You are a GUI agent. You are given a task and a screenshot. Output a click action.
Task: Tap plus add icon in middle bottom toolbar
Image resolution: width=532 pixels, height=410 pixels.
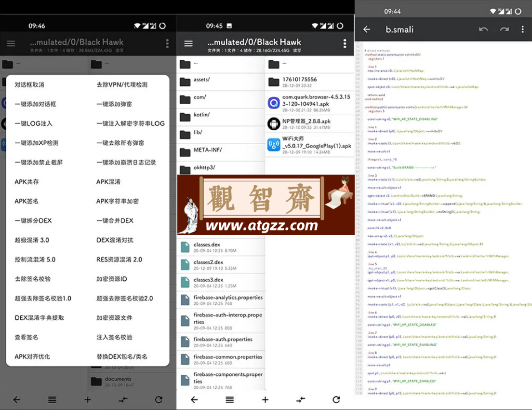(265, 399)
